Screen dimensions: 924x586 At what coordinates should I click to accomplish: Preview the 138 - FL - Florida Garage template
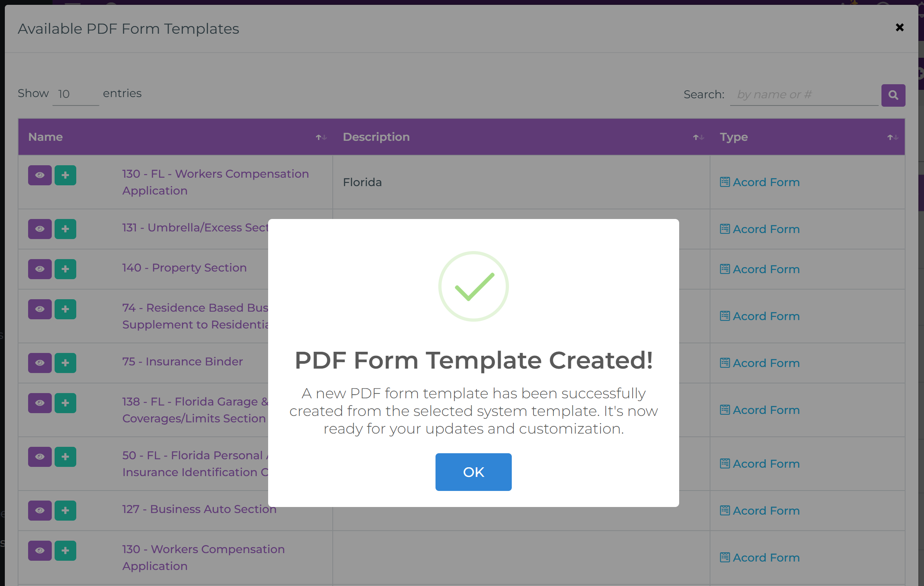pos(40,403)
